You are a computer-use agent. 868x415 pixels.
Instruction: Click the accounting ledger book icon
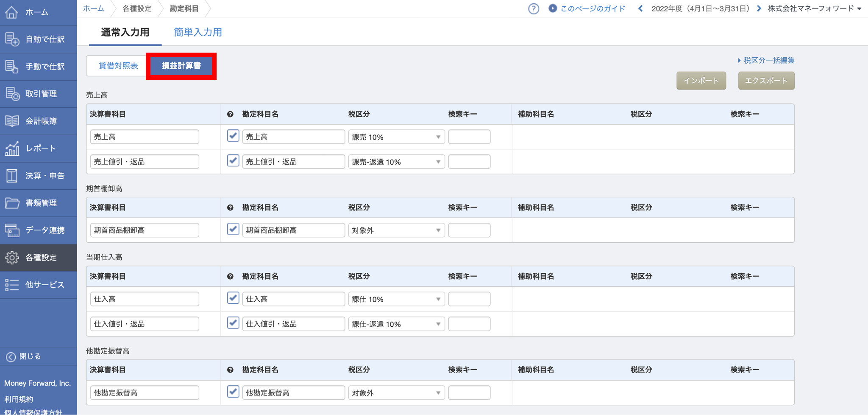(12, 121)
